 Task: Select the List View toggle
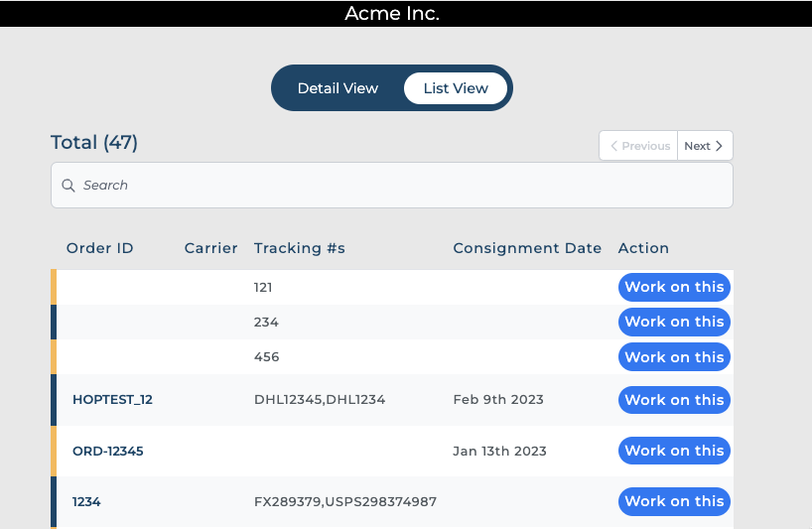456,88
